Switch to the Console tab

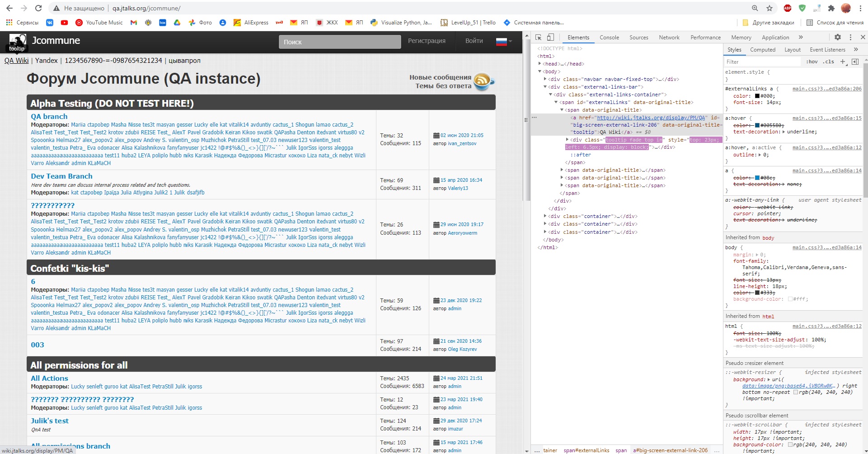pos(609,38)
